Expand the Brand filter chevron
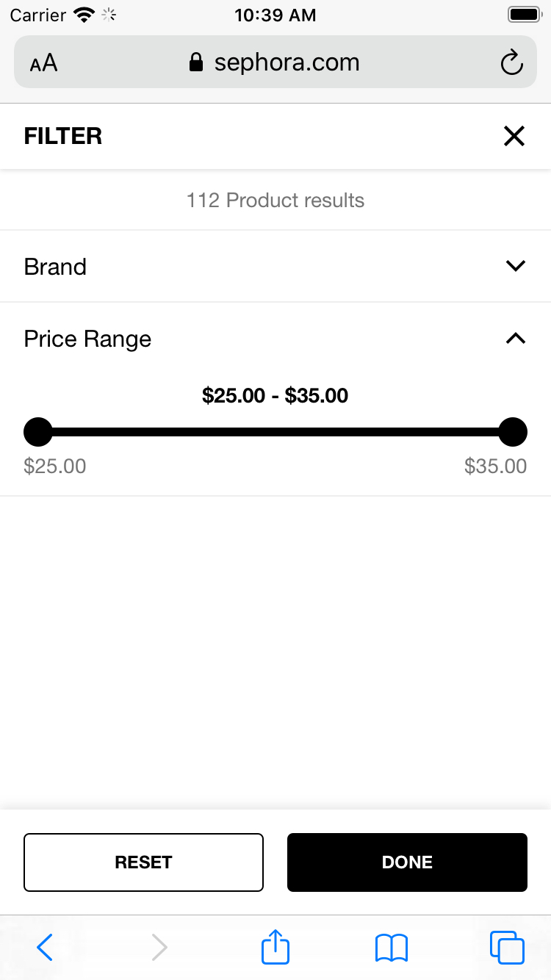 516,266
